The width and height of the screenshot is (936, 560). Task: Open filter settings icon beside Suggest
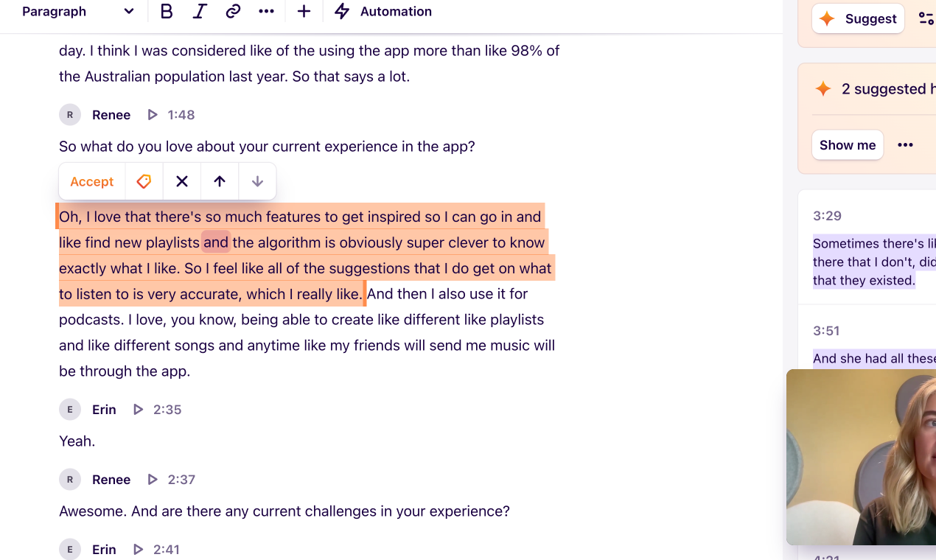pos(926,19)
